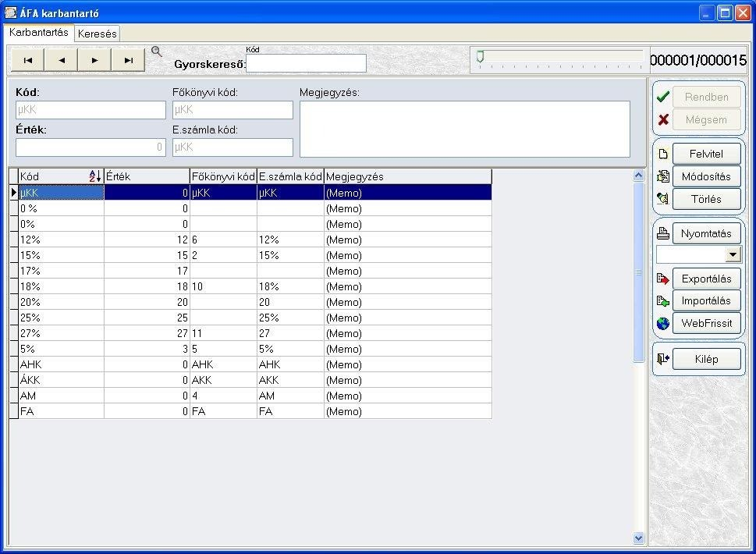Viewport: 756px width, 554px height.
Task: Click the red X icon beside Mégsem
Action: click(663, 119)
